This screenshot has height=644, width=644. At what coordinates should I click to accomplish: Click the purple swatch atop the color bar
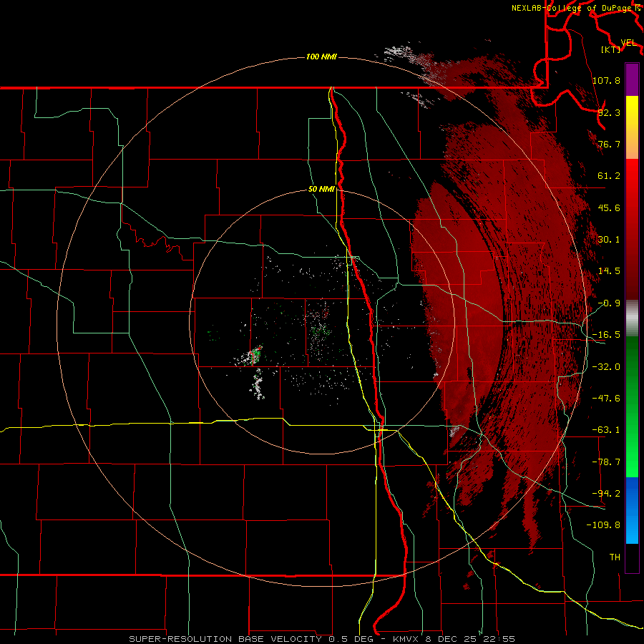coord(632,79)
